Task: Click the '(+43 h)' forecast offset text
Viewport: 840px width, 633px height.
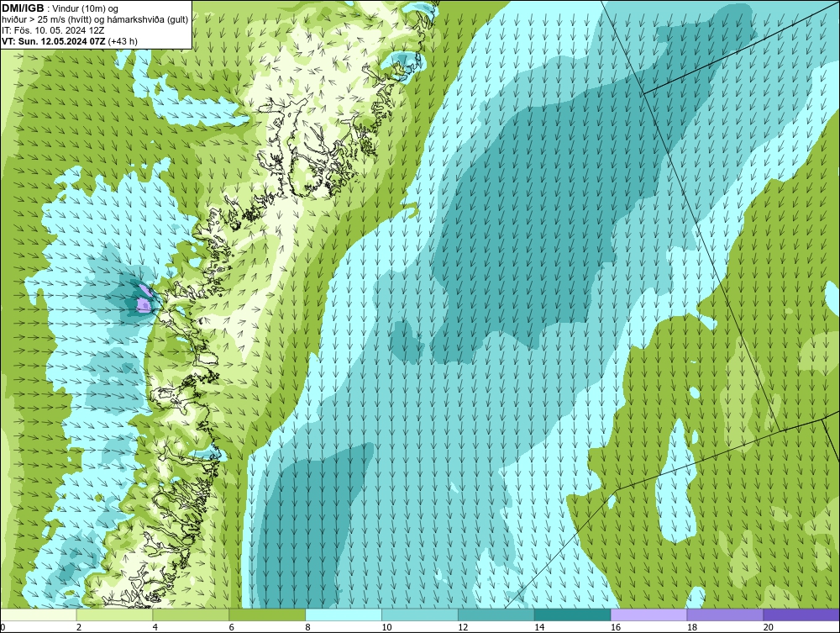Action: [x=123, y=41]
